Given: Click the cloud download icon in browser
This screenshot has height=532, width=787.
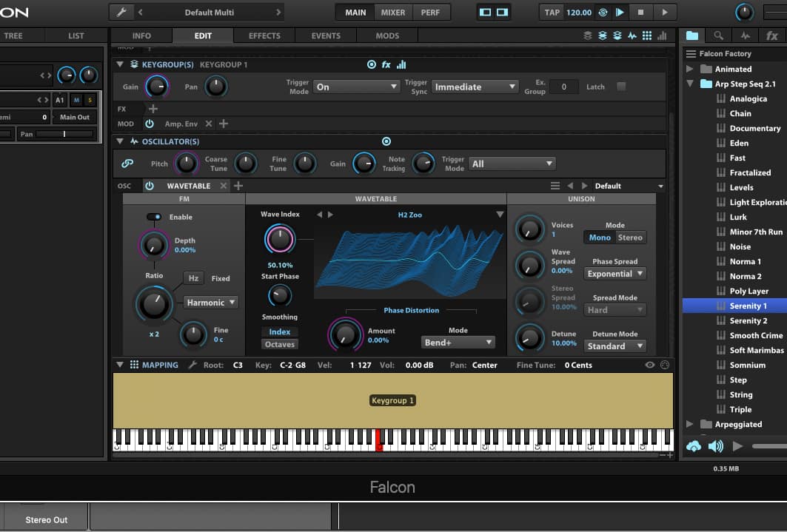Looking at the screenshot, I should coord(694,445).
